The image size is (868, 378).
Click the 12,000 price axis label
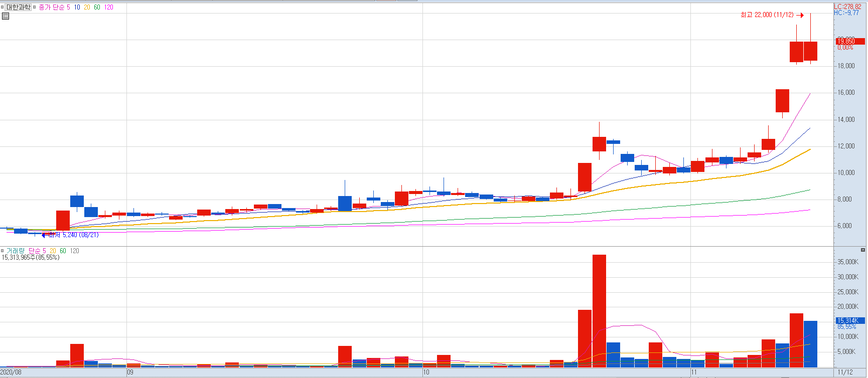click(x=846, y=146)
